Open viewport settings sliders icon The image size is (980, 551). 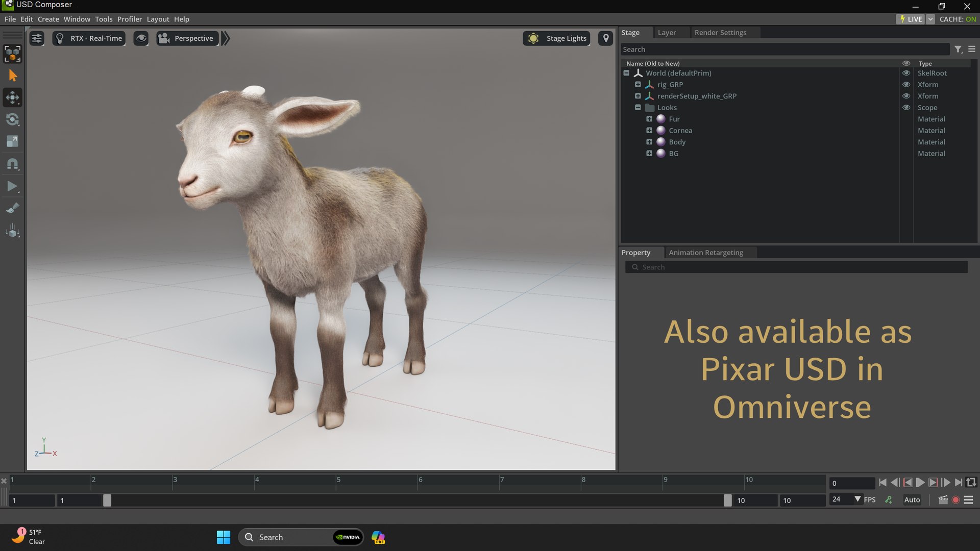click(x=37, y=38)
